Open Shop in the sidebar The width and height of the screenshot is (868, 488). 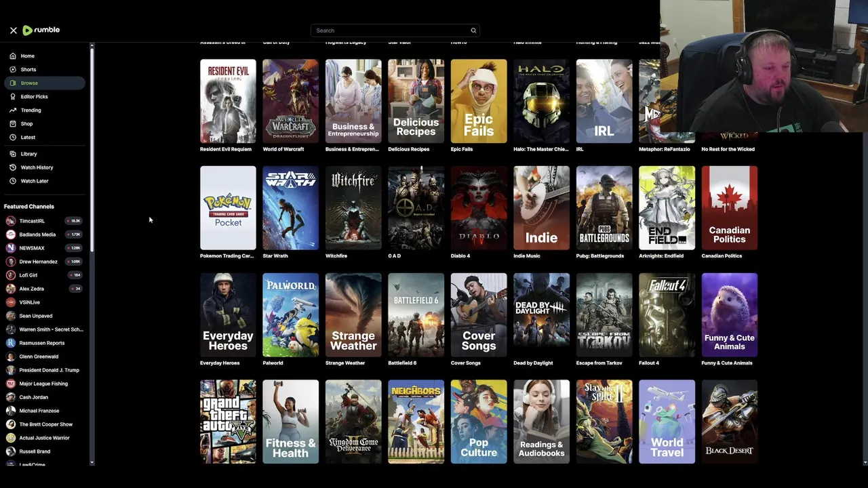pos(45,124)
